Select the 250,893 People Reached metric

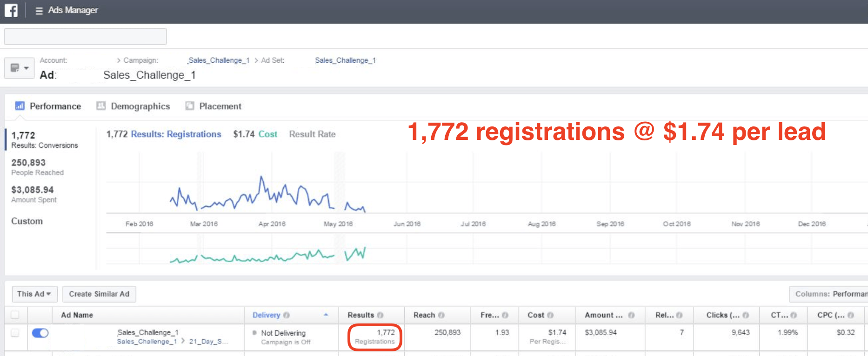[x=38, y=167]
